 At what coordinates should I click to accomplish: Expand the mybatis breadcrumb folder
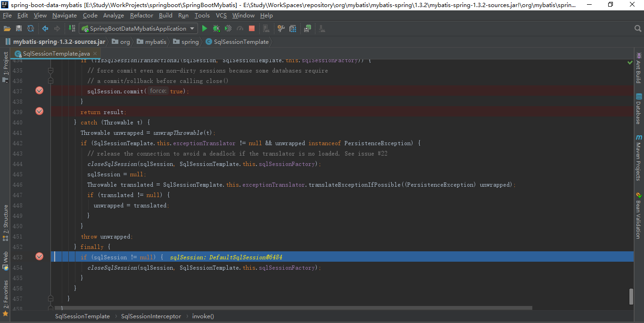152,42
